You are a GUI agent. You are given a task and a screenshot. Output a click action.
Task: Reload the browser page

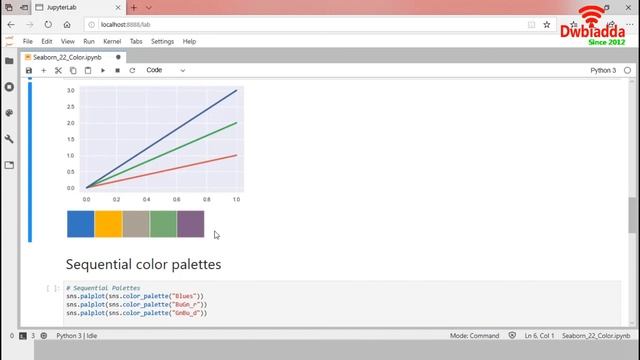point(48,24)
